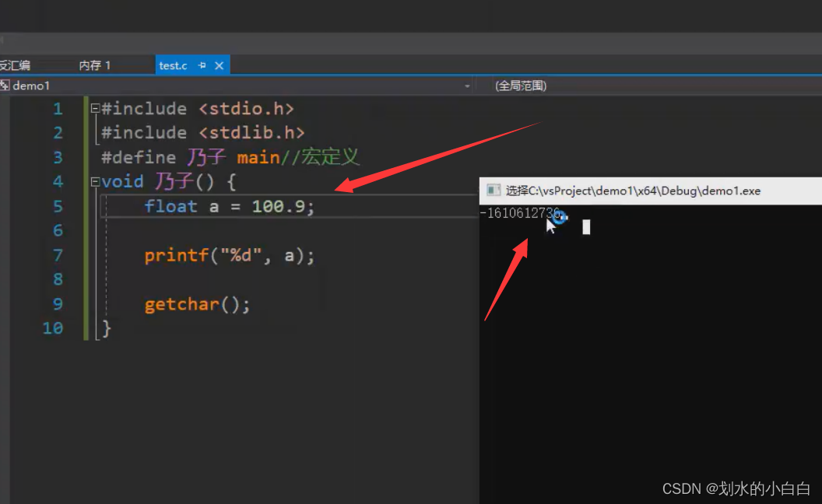Switch to the 反汇编 tab
This screenshot has height=504, width=822.
click(15, 65)
